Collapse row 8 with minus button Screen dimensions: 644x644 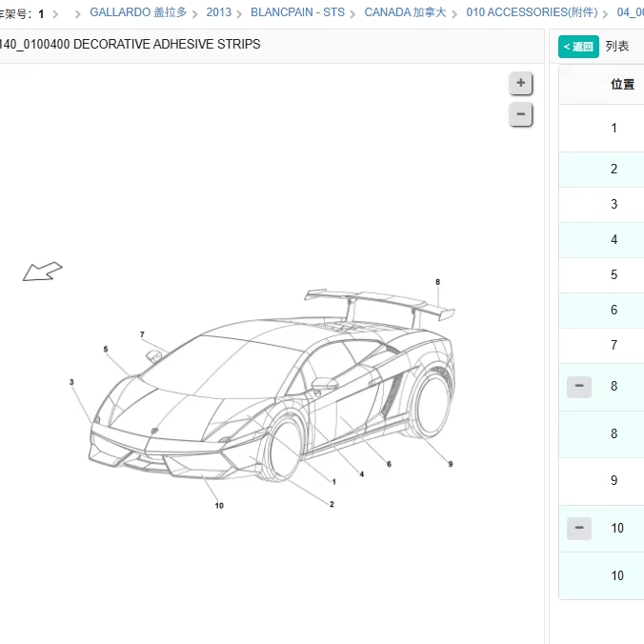tap(578, 386)
